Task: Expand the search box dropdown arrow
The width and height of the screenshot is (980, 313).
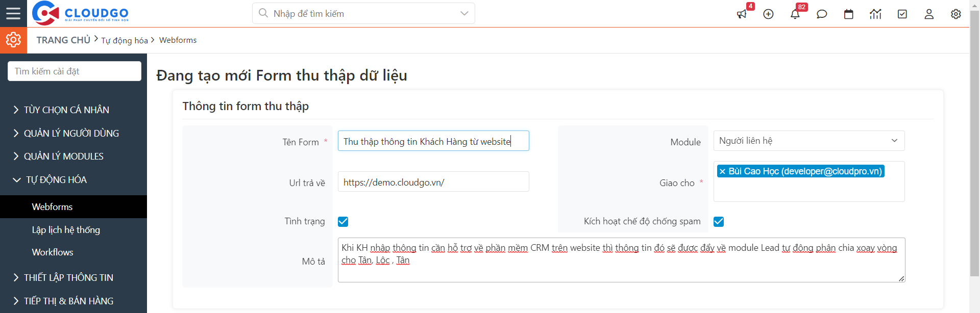Action: tap(464, 13)
